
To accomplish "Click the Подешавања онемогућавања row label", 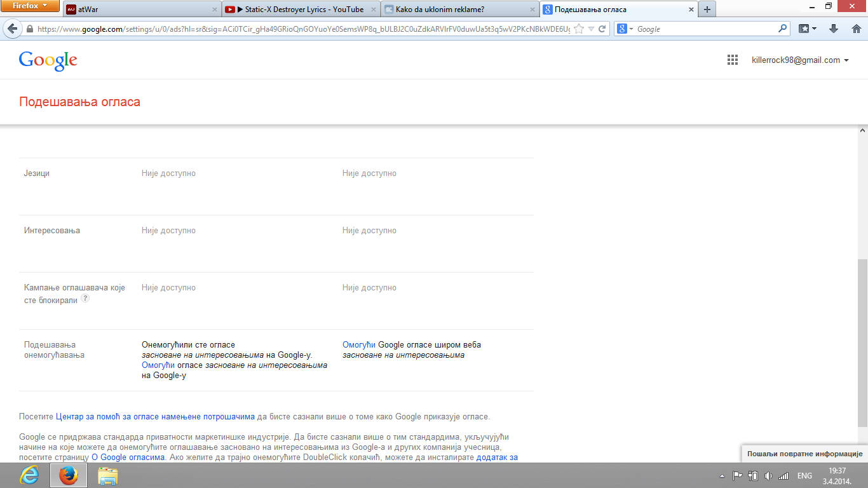I will point(54,350).
